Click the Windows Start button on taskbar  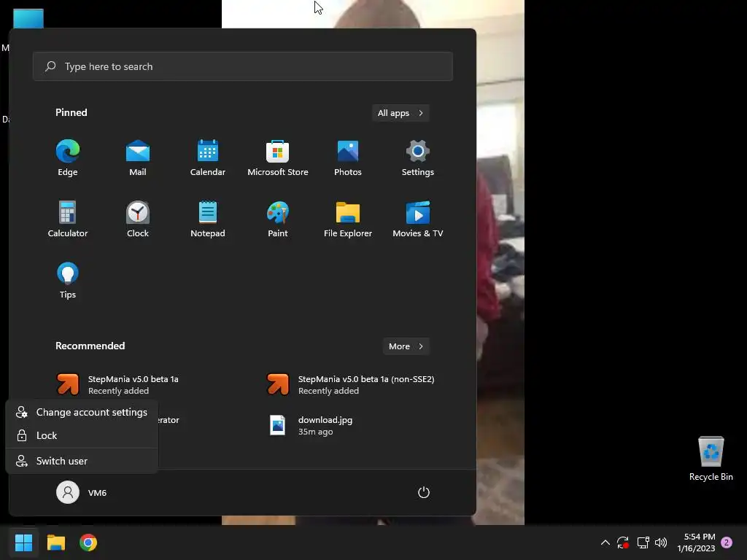click(24, 542)
